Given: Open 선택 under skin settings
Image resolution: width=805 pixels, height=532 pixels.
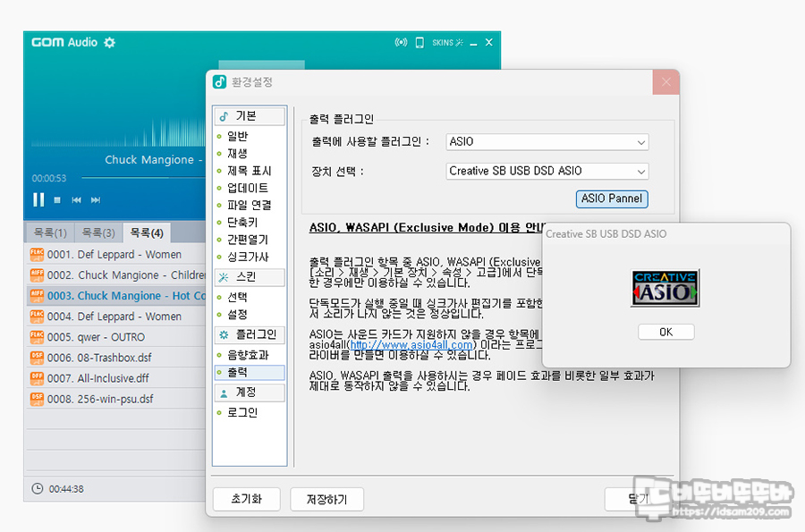Looking at the screenshot, I should point(237,297).
